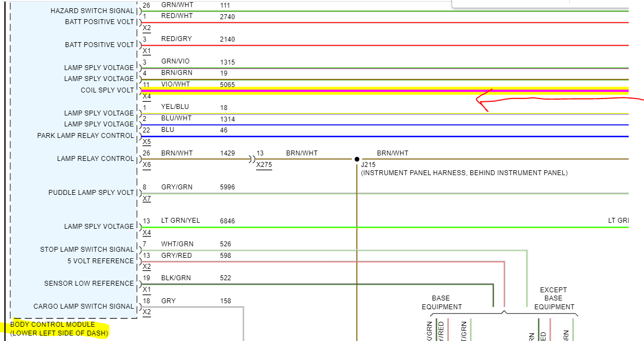
Task: Click the EXCEPT BASE EQUIPMENT label
Action: (554, 298)
